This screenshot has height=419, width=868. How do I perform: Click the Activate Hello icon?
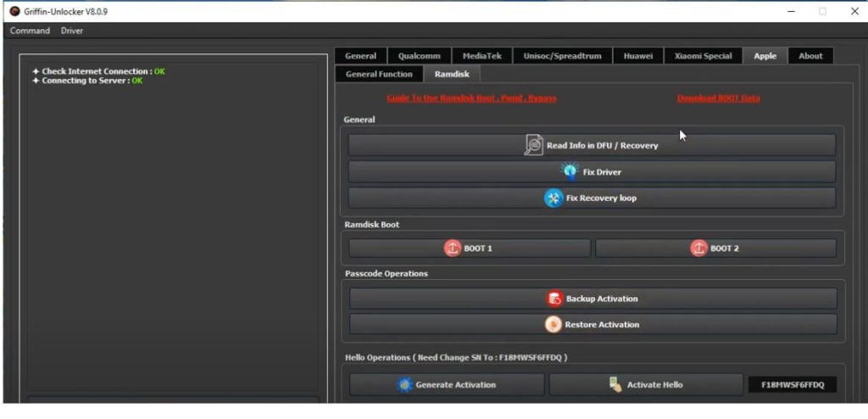click(x=615, y=385)
